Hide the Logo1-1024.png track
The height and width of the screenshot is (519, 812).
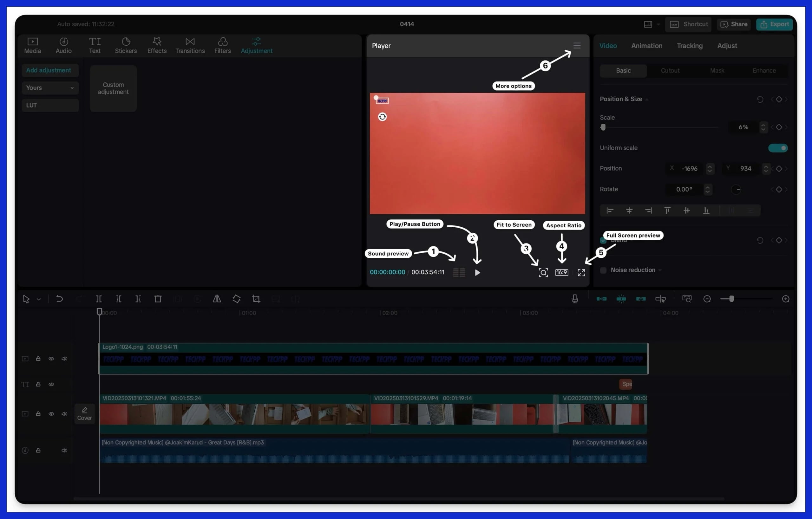tap(51, 358)
